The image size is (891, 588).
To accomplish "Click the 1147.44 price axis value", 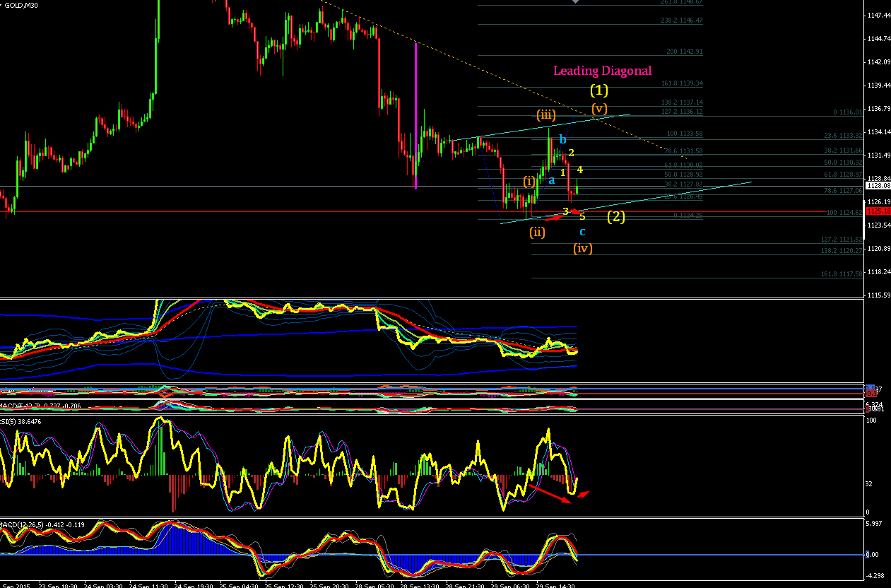I will click(878, 15).
